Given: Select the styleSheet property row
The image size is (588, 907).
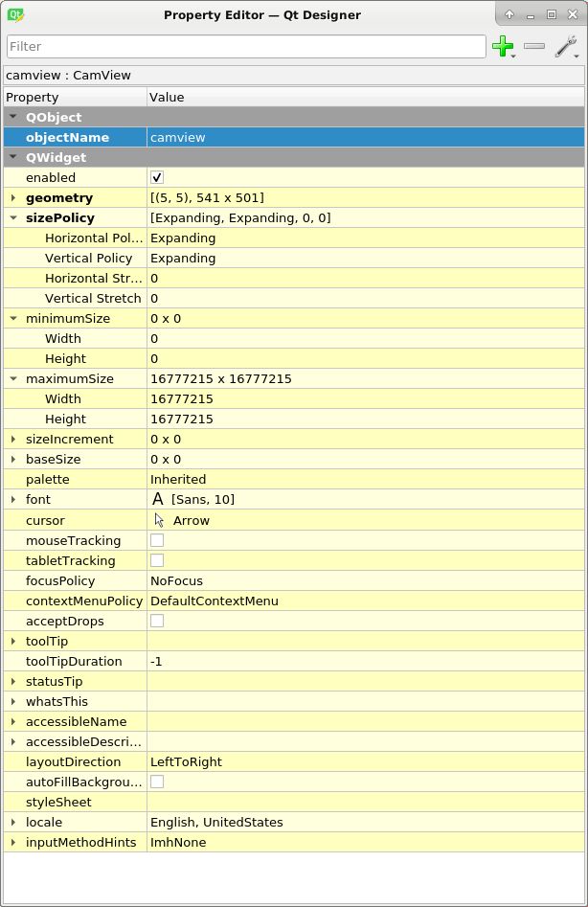Looking at the screenshot, I should pyautogui.click(x=294, y=803).
